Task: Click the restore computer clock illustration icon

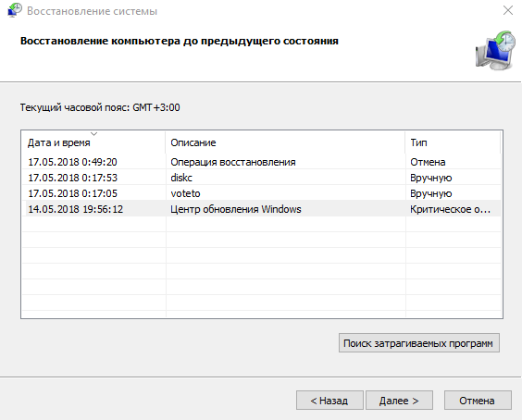Action: tap(495, 51)
